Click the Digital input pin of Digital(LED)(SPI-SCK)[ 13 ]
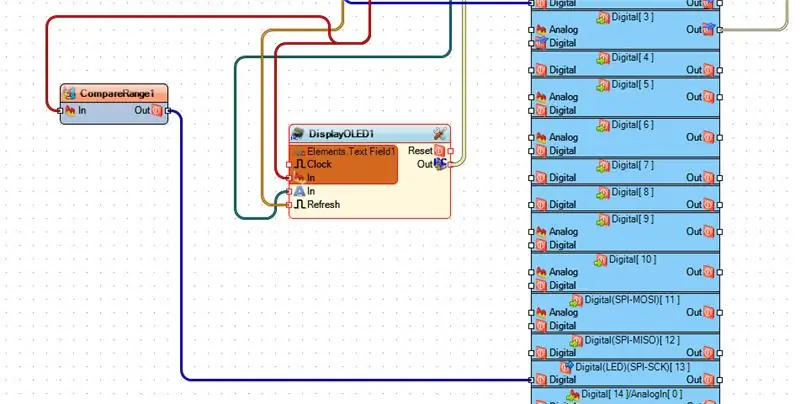 pyautogui.click(x=531, y=380)
